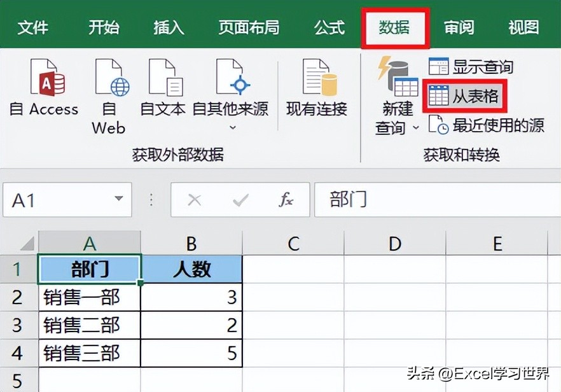The height and width of the screenshot is (392, 561).
Task: Select cell B2 with value 3
Action: click(192, 297)
